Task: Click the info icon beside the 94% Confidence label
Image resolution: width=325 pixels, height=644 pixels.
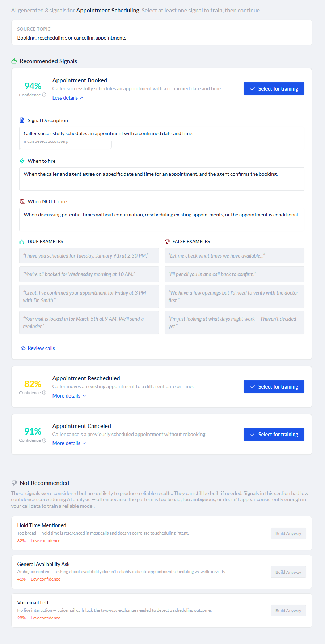Action: [44, 95]
